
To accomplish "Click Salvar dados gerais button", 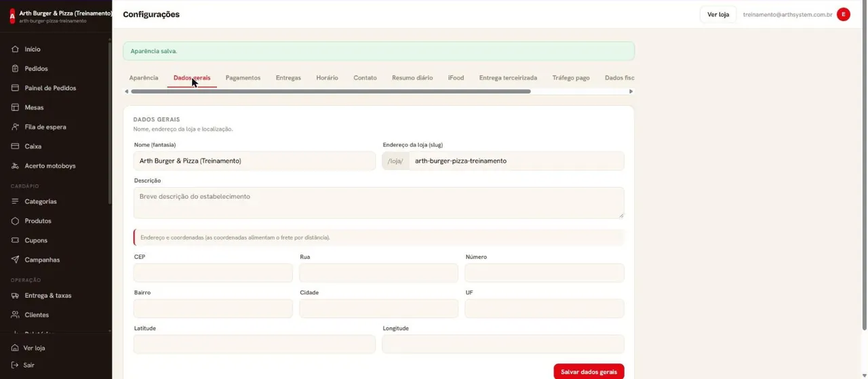I will (x=589, y=372).
